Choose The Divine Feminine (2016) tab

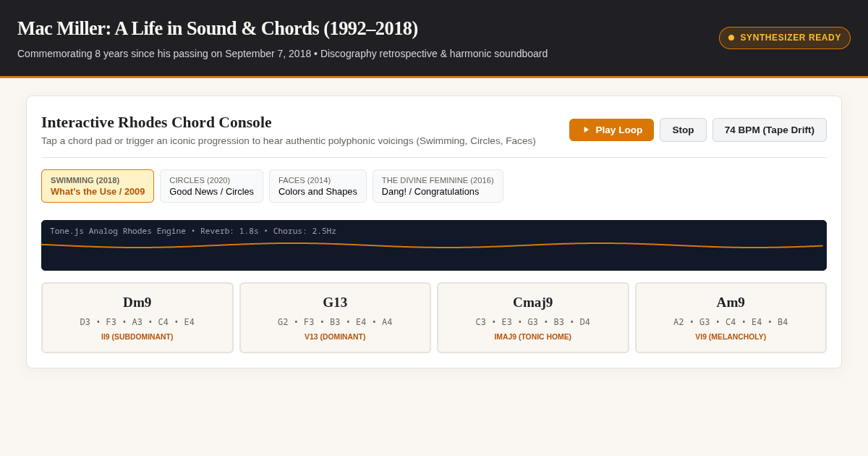pyautogui.click(x=438, y=186)
